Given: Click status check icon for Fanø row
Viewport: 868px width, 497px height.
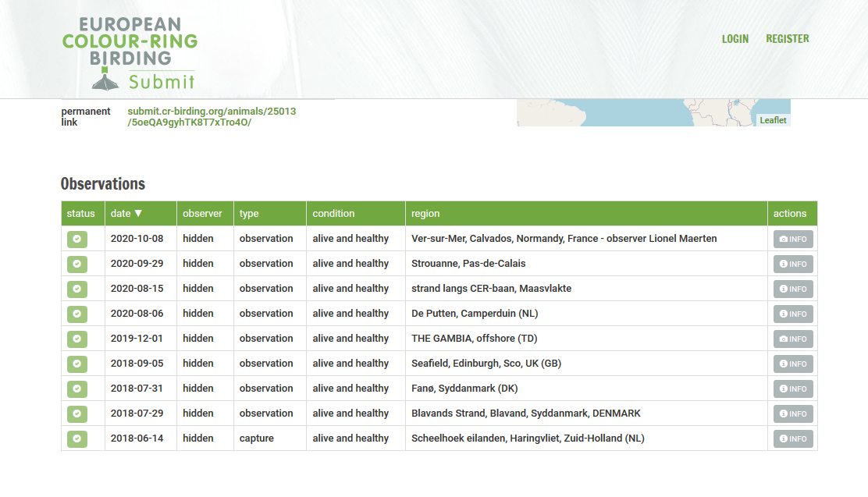Looking at the screenshot, I should click(x=76, y=389).
